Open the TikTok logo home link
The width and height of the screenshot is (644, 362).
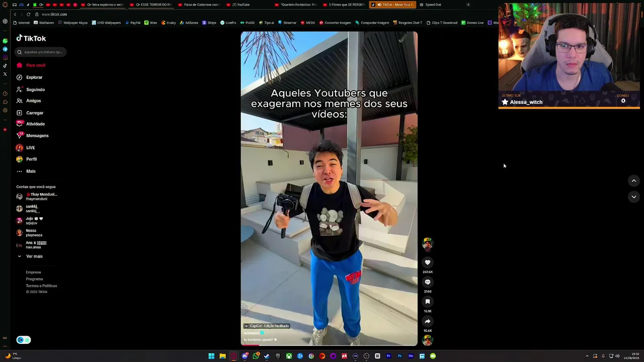[x=31, y=38]
